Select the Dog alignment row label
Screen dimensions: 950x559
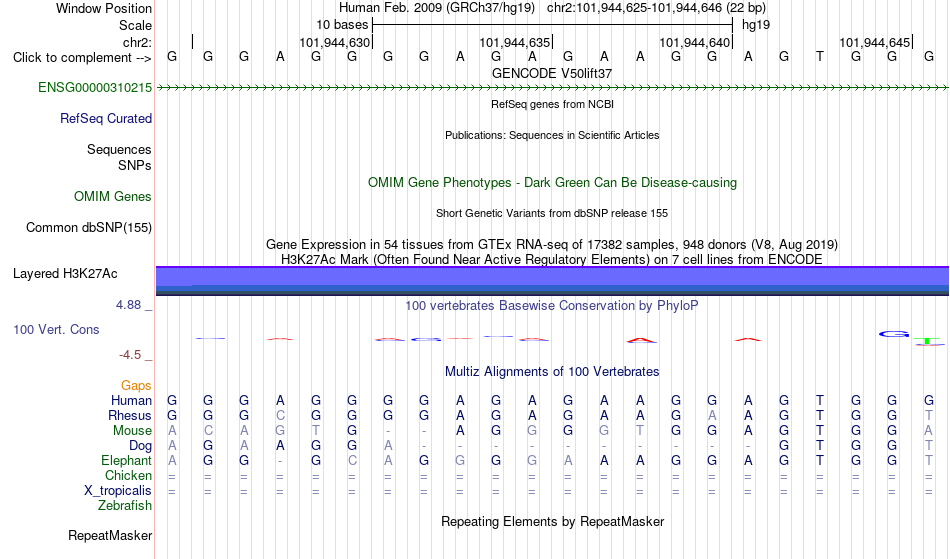tap(140, 446)
